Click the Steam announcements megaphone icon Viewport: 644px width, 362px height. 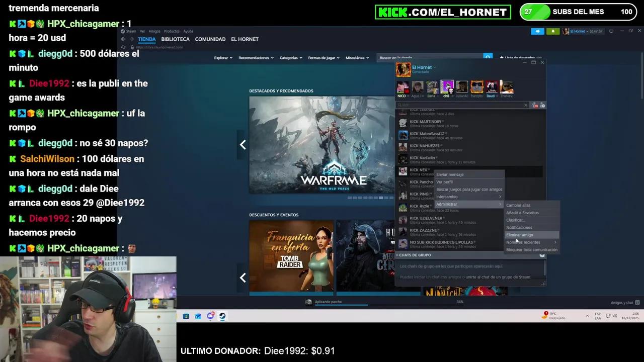(x=537, y=31)
